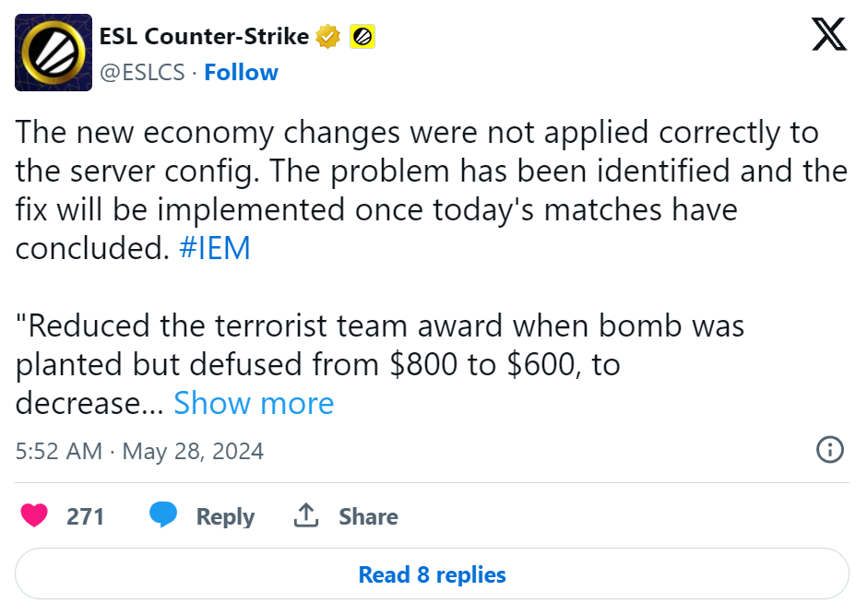Viewport: 868px width, 615px height.
Task: Click the Share text label
Action: 368,516
